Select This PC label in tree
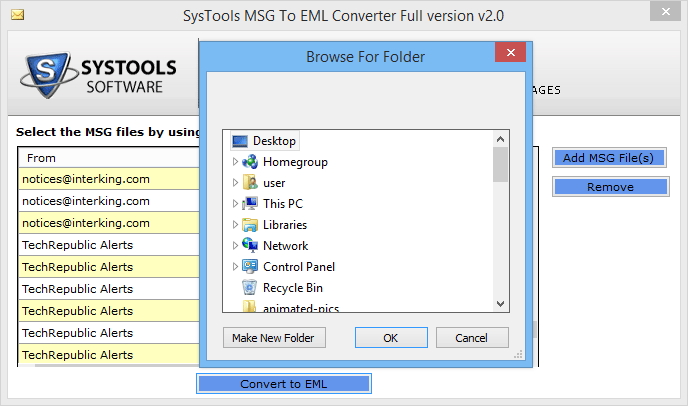The width and height of the screenshot is (688, 406). tap(283, 204)
